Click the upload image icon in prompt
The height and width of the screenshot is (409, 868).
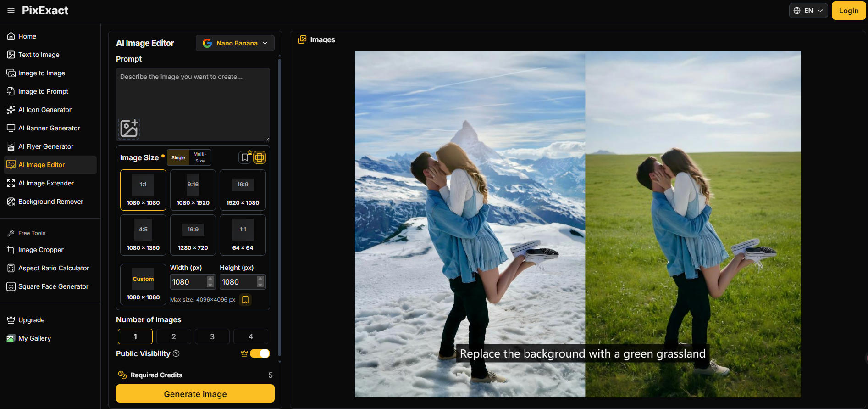coord(129,128)
